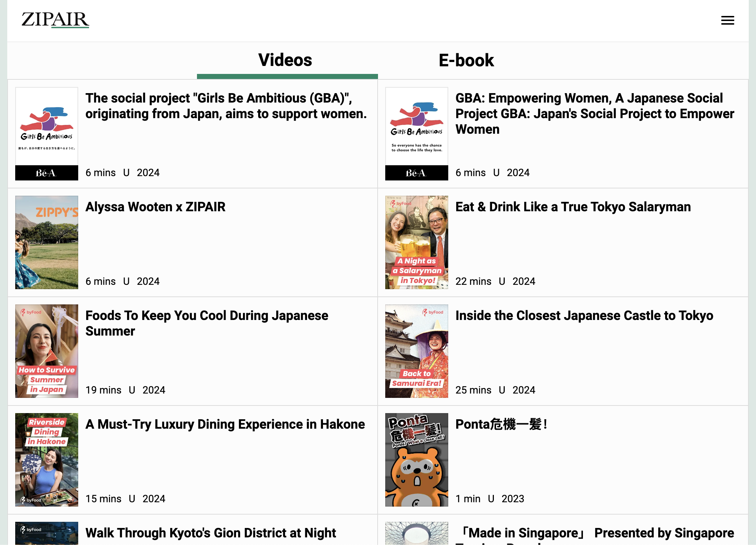Open 'Foods To Keep You Cool' title
This screenshot has width=756, height=545.
click(x=207, y=323)
